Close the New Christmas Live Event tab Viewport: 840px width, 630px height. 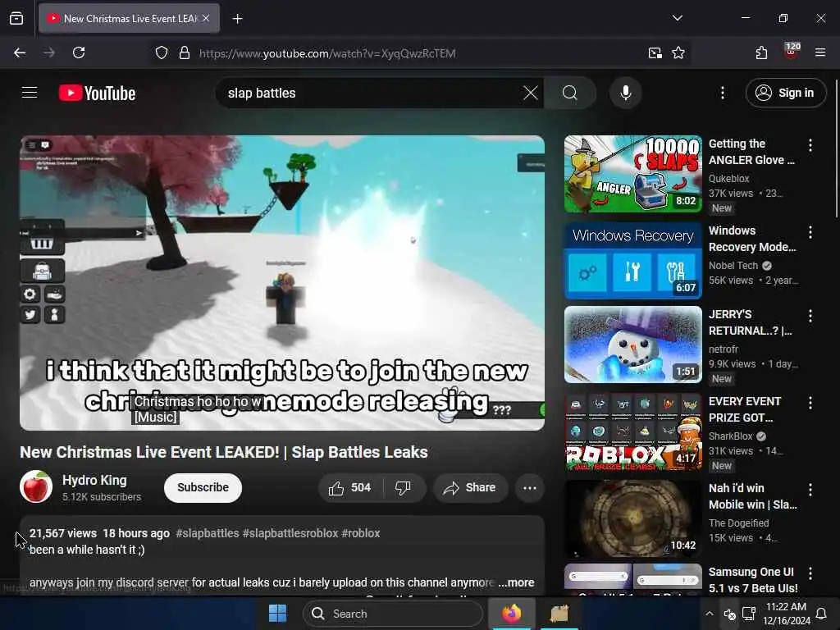point(206,18)
